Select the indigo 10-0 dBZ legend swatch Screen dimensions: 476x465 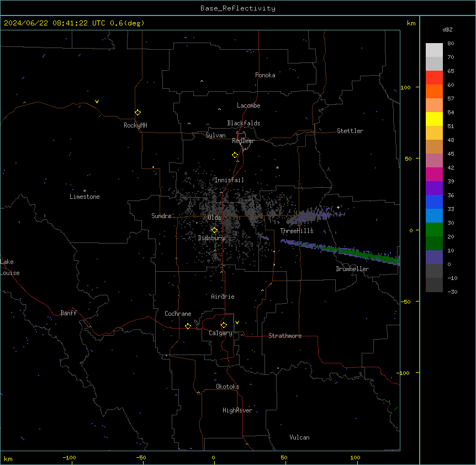point(434,257)
